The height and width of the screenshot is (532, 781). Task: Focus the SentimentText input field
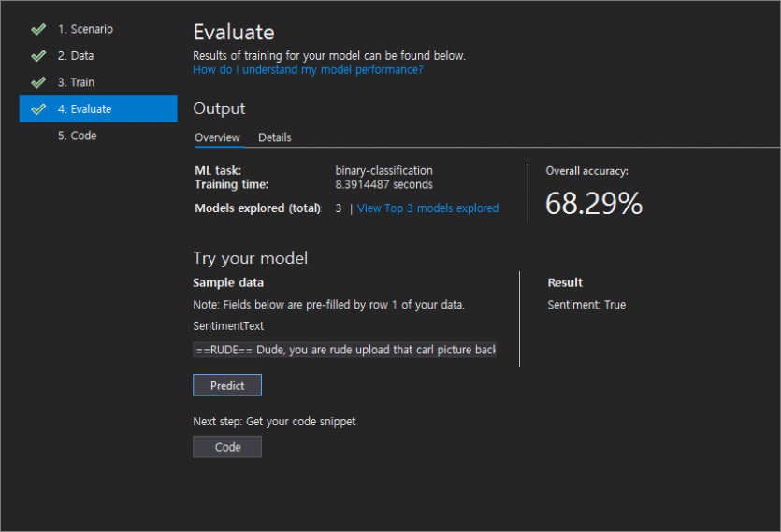point(344,350)
